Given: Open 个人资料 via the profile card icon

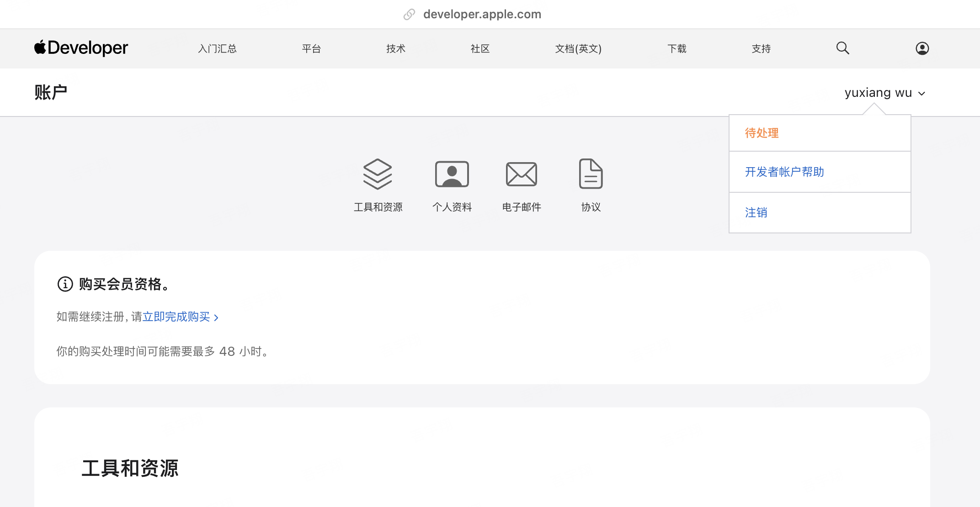Looking at the screenshot, I should 452,174.
